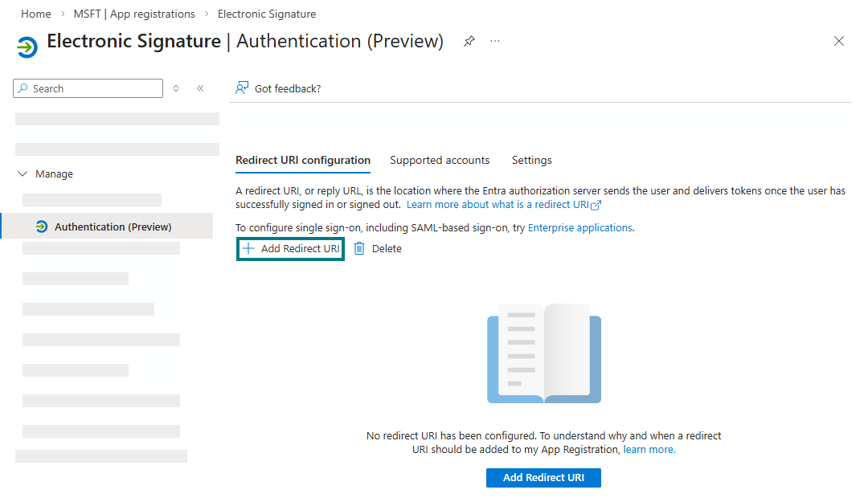Open the 'learn more' link under empty state
868x498 pixels.
click(x=649, y=450)
